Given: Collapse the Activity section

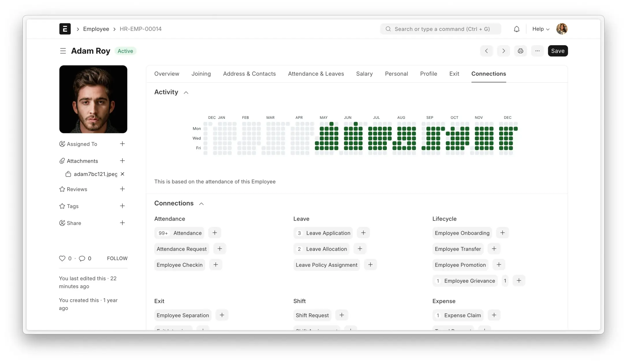Looking at the screenshot, I should pos(186,93).
